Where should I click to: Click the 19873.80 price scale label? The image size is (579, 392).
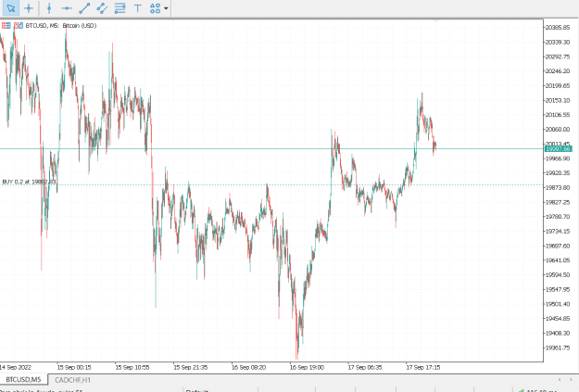tap(558, 188)
